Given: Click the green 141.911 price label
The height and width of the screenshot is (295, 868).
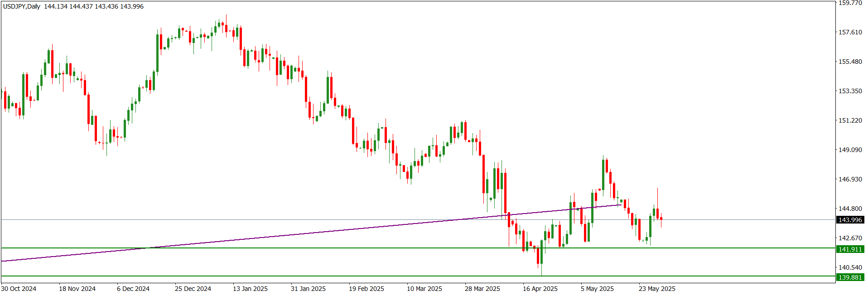Looking at the screenshot, I should (x=850, y=249).
